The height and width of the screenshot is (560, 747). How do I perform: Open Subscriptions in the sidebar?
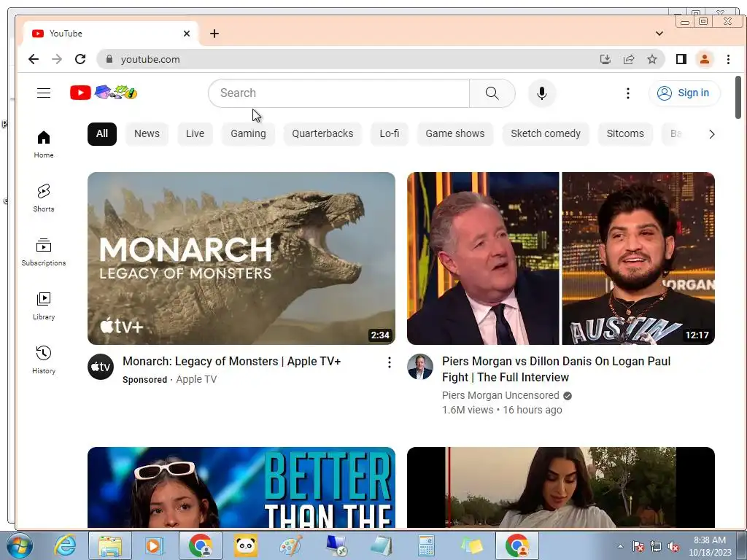(44, 252)
